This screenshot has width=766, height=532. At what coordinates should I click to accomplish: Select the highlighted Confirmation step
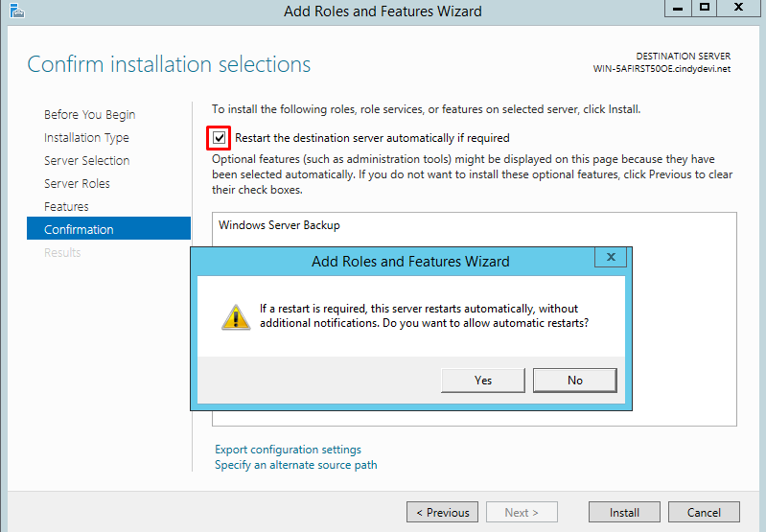(x=79, y=230)
